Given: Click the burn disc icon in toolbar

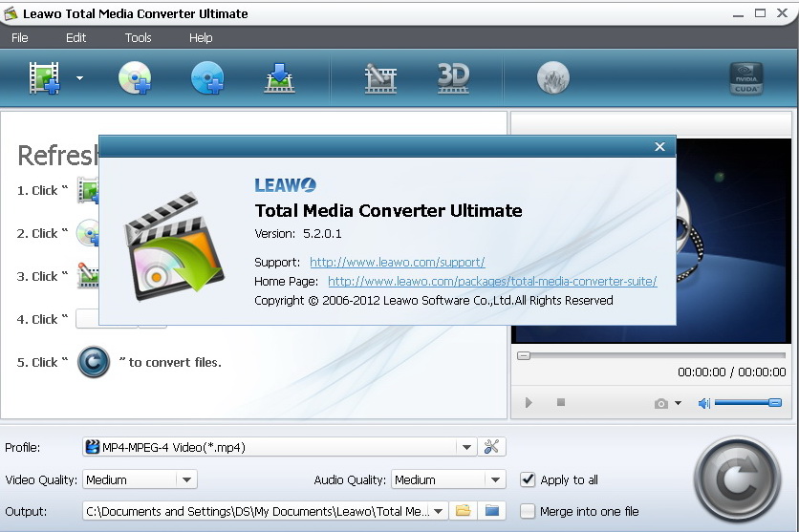Looking at the screenshot, I should tap(552, 78).
